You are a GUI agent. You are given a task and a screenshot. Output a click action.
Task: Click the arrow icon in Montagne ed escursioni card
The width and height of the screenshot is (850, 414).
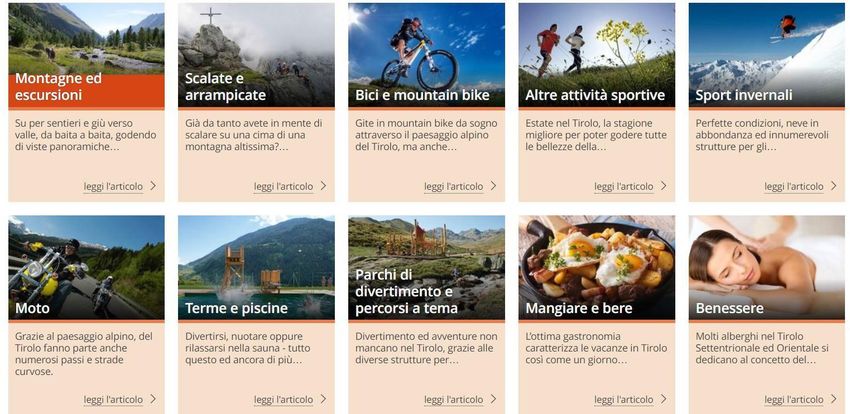[153, 186]
